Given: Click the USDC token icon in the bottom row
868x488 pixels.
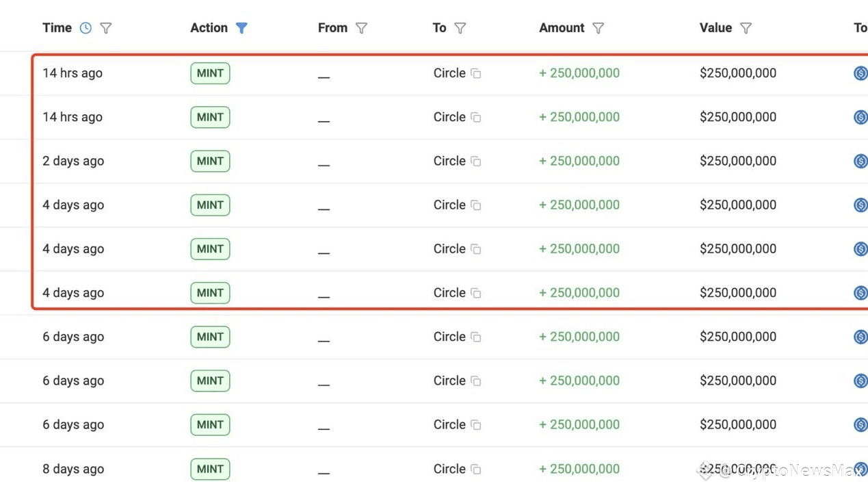Looking at the screenshot, I should coord(860,469).
